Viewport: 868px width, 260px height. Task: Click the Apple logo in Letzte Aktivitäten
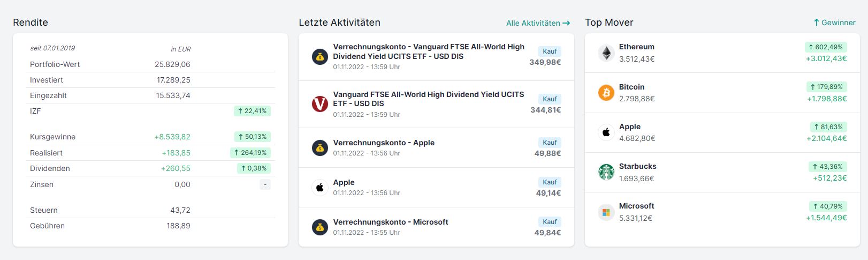(x=320, y=188)
